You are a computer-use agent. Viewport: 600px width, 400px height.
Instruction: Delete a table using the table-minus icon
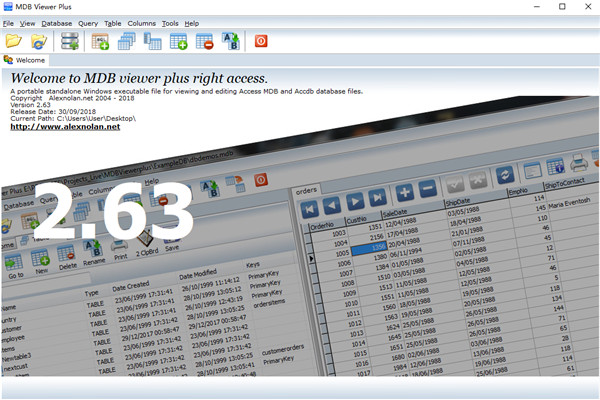click(204, 41)
